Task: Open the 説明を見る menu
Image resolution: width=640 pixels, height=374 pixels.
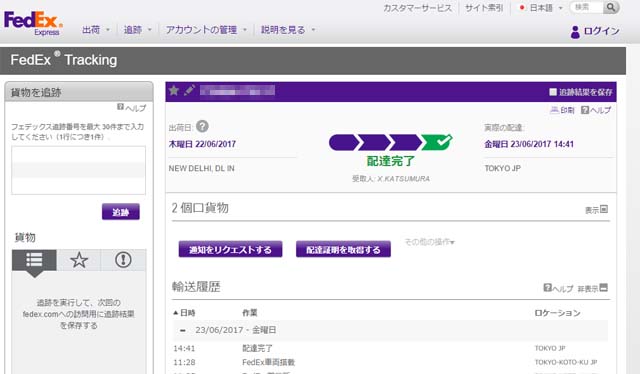Action: tap(288, 30)
